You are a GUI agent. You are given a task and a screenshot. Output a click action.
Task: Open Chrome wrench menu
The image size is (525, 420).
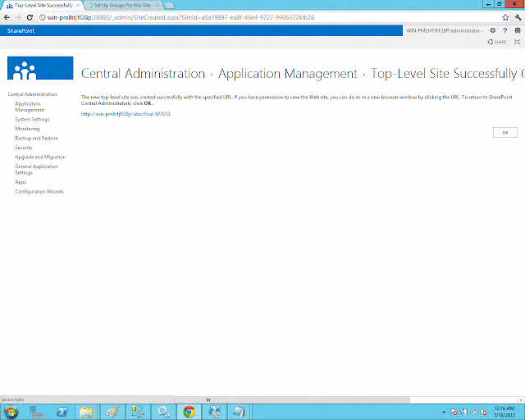pos(518,17)
